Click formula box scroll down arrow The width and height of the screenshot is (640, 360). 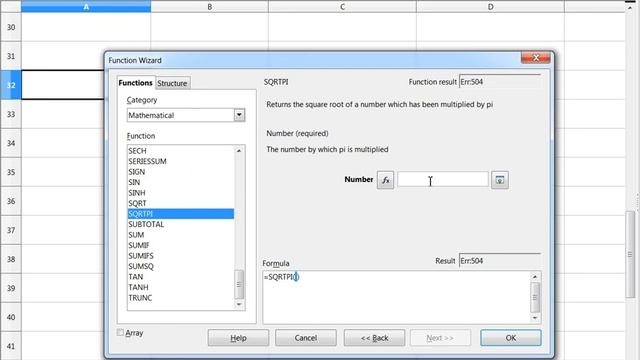(535, 318)
